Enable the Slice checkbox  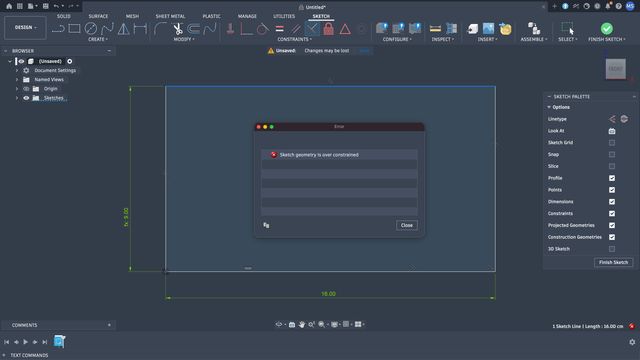pos(611,167)
